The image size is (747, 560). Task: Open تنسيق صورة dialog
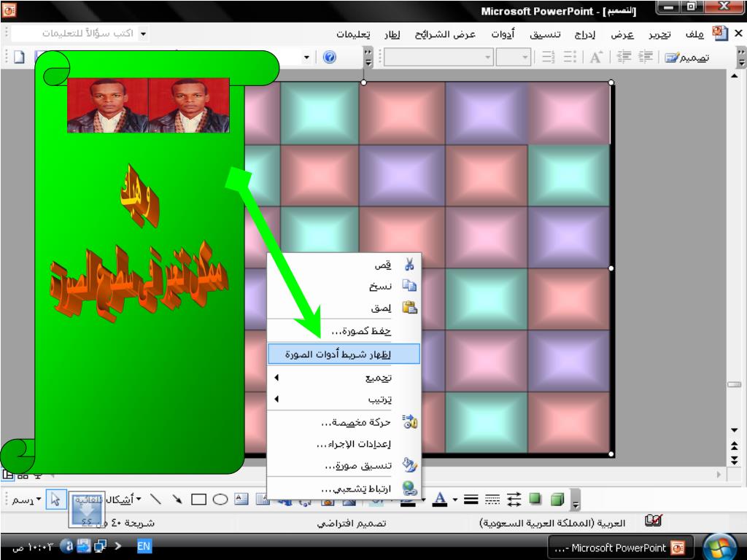point(344,465)
